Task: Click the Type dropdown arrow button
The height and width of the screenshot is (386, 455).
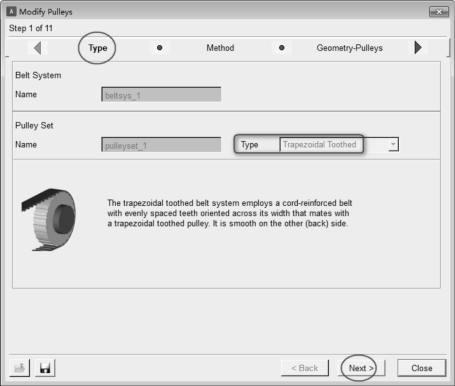Action: [x=393, y=145]
